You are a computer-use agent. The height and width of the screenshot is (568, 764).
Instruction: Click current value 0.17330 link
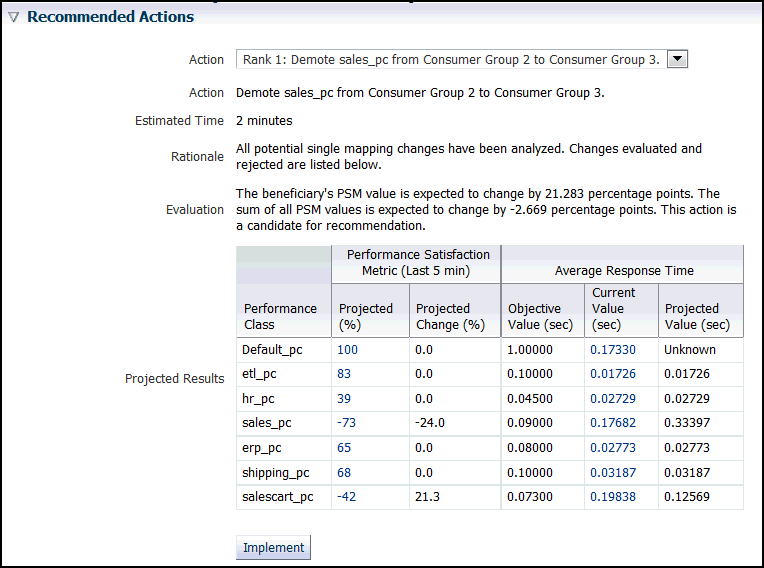coord(613,350)
